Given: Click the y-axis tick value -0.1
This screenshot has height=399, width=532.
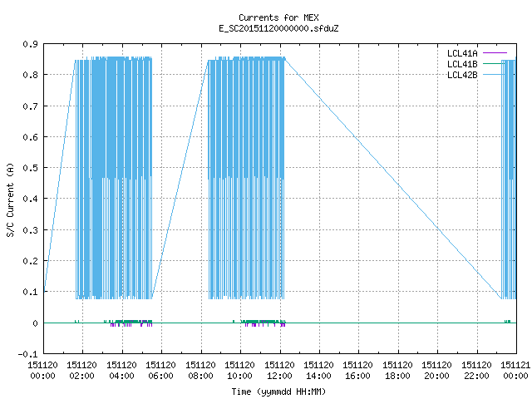Looking at the screenshot, I should pyautogui.click(x=27, y=355).
